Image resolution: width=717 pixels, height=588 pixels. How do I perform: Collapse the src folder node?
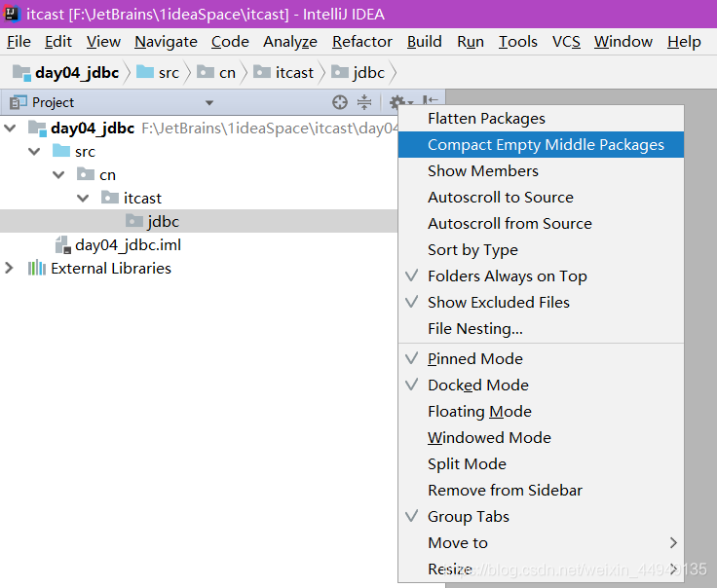(34, 151)
